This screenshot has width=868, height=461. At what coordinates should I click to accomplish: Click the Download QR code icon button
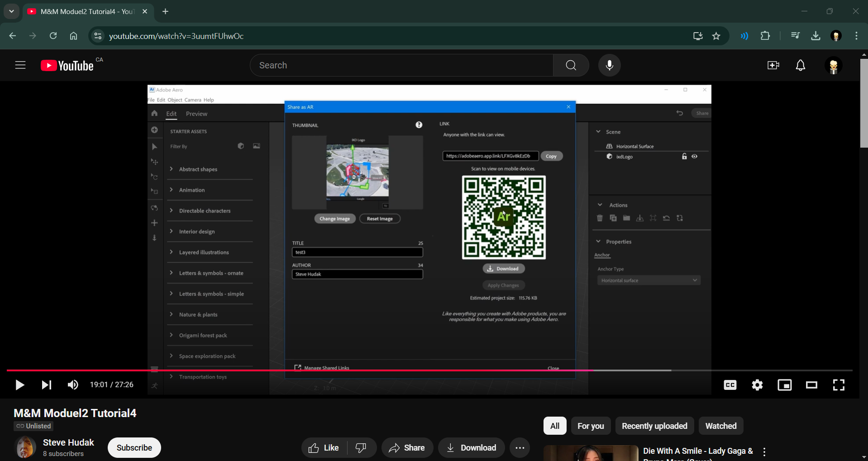point(503,268)
